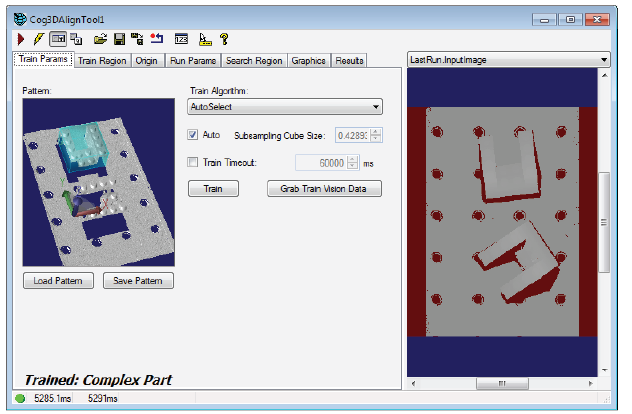Switch to the Train Params tab
632x414 pixels.
pyautogui.click(x=43, y=59)
